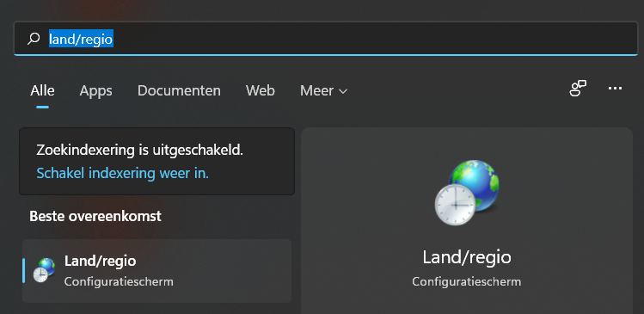The height and width of the screenshot is (314, 644).
Task: Click globe-clock icon in best match result
Action: tap(44, 270)
